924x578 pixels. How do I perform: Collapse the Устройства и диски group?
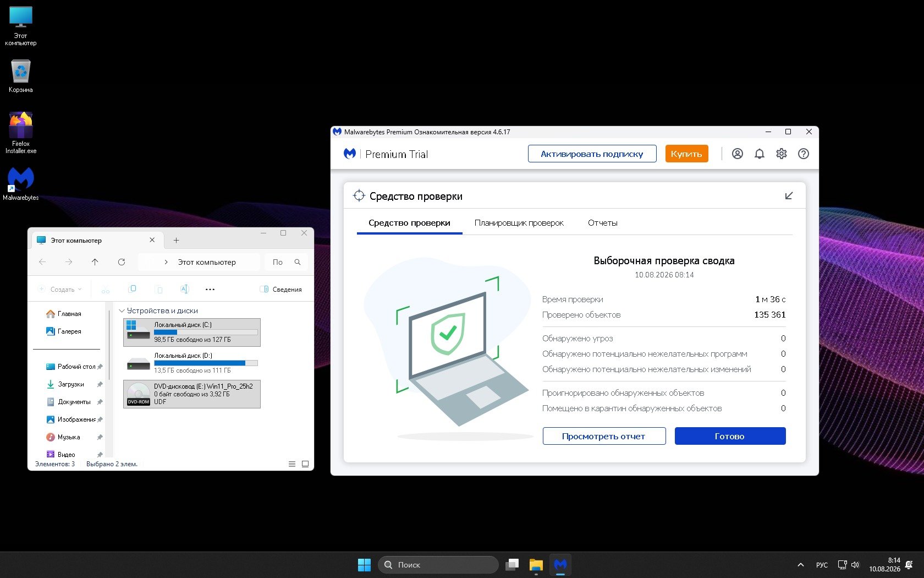click(x=122, y=310)
